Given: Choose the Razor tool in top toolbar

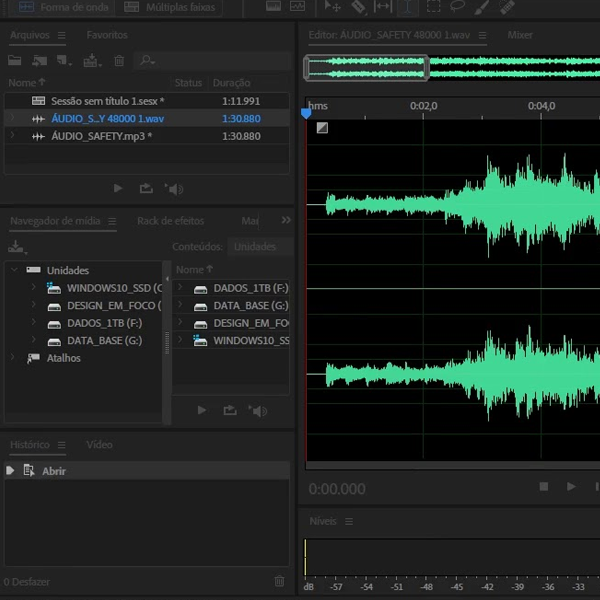Looking at the screenshot, I should tap(359, 6).
